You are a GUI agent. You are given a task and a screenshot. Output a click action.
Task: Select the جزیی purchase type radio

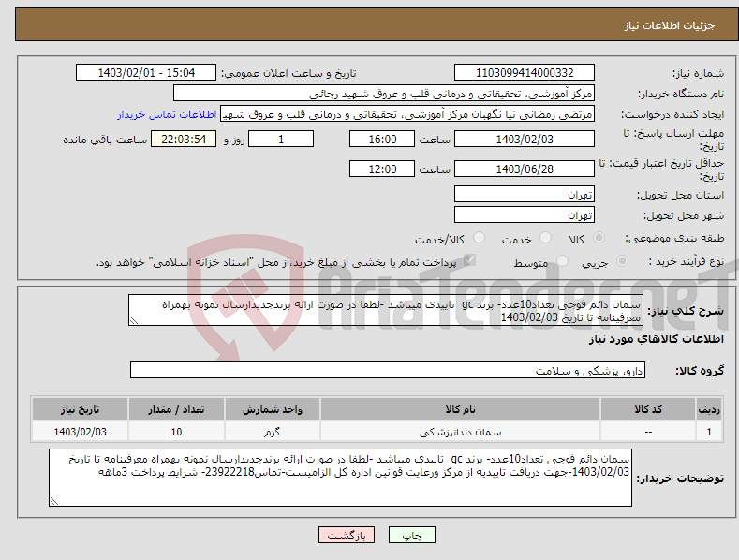pyautogui.click(x=622, y=260)
